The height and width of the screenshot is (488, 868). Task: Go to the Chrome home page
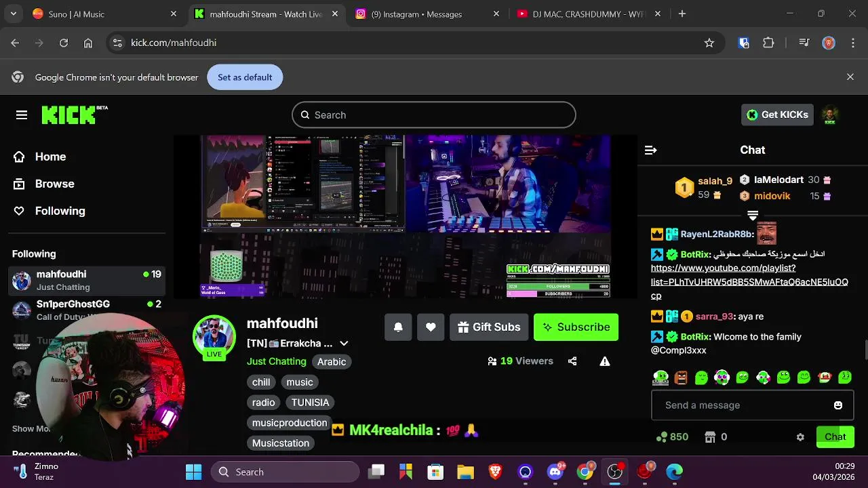(88, 43)
